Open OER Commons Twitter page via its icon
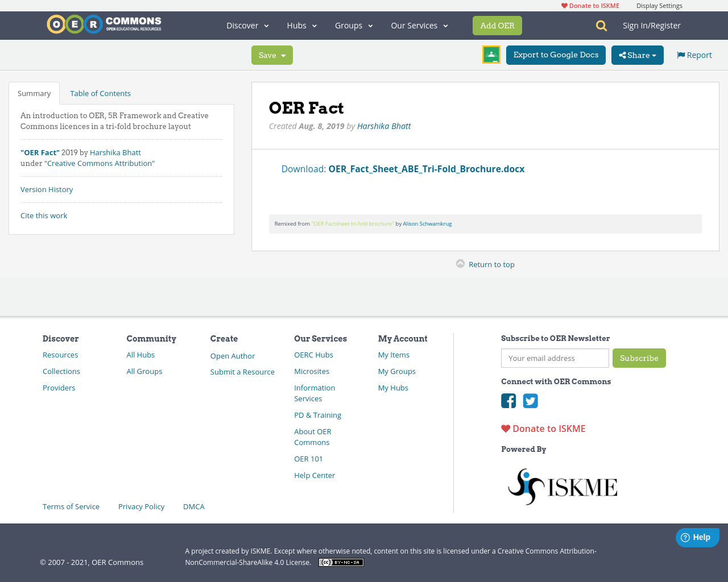 pos(531,401)
